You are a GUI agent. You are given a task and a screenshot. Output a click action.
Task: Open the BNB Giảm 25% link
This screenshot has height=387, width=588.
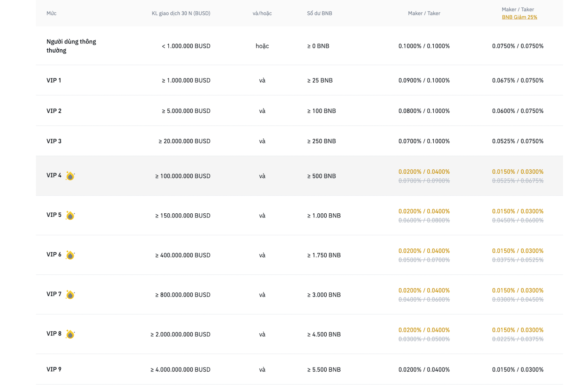click(x=519, y=17)
